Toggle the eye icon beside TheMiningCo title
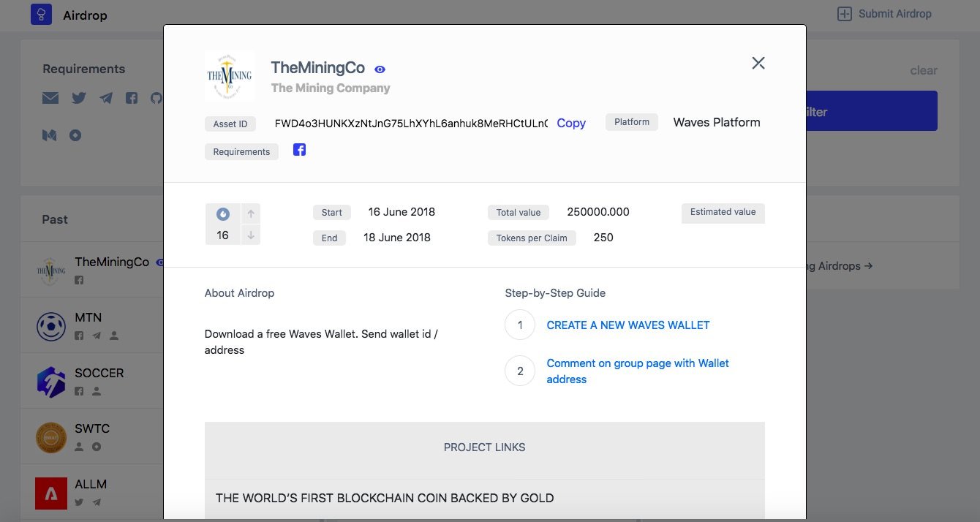980x522 pixels. 380,69
